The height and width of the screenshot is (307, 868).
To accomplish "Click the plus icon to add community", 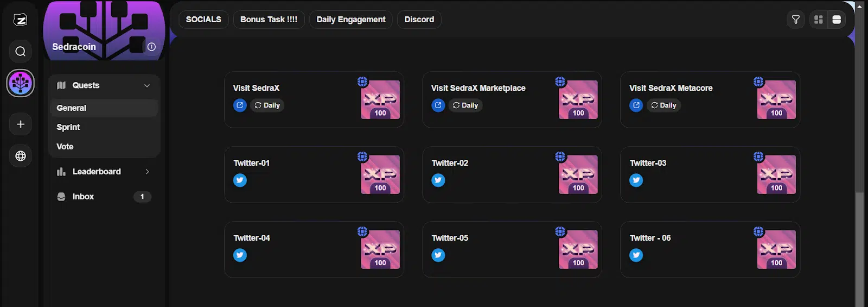I will pos(21,124).
